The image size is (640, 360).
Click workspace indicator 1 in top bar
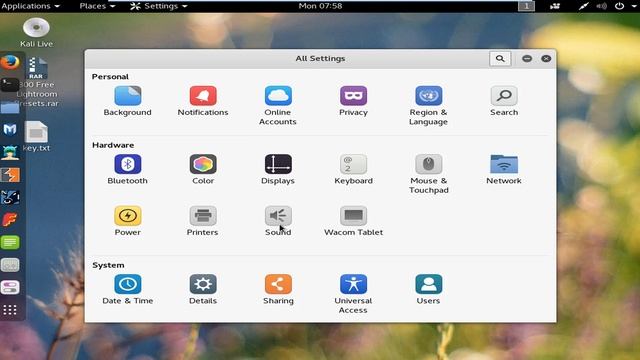pos(527,6)
